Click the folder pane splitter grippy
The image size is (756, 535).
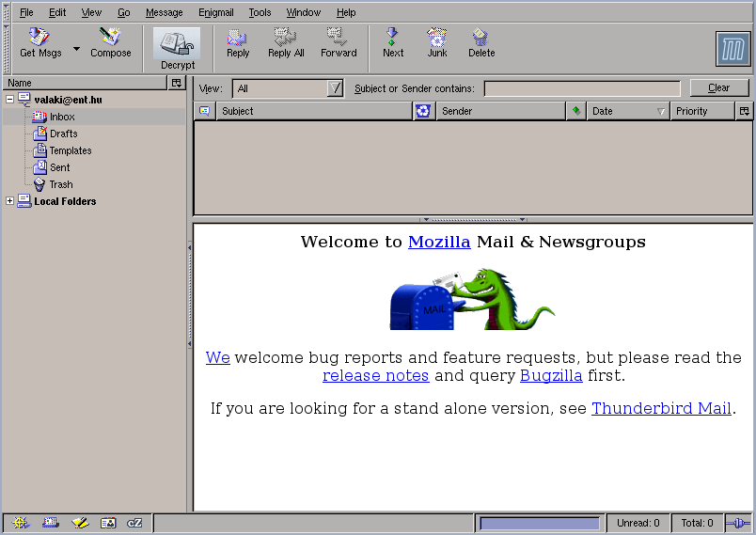[190, 295]
